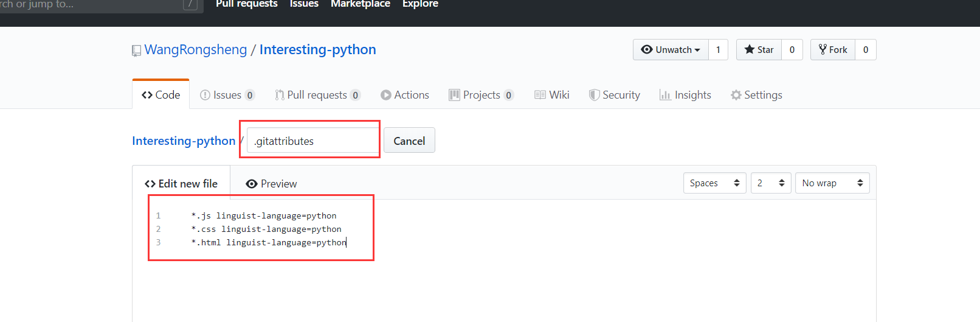Open the Insights tab

coord(685,95)
